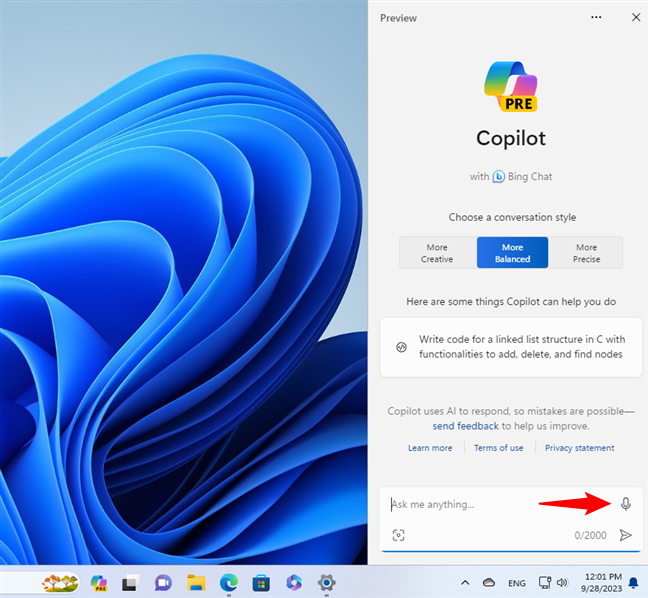This screenshot has height=598, width=648.
Task: Open the Learn more link
Action: [430, 448]
